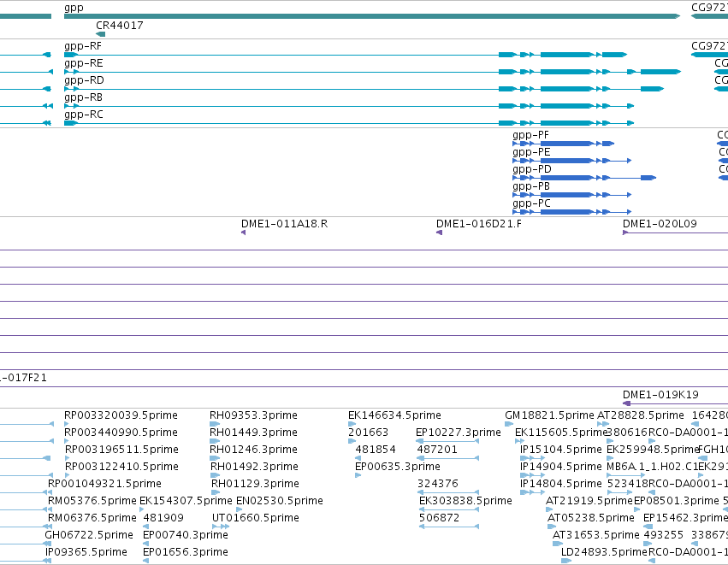Select the 201663 feature label

pos(368,433)
